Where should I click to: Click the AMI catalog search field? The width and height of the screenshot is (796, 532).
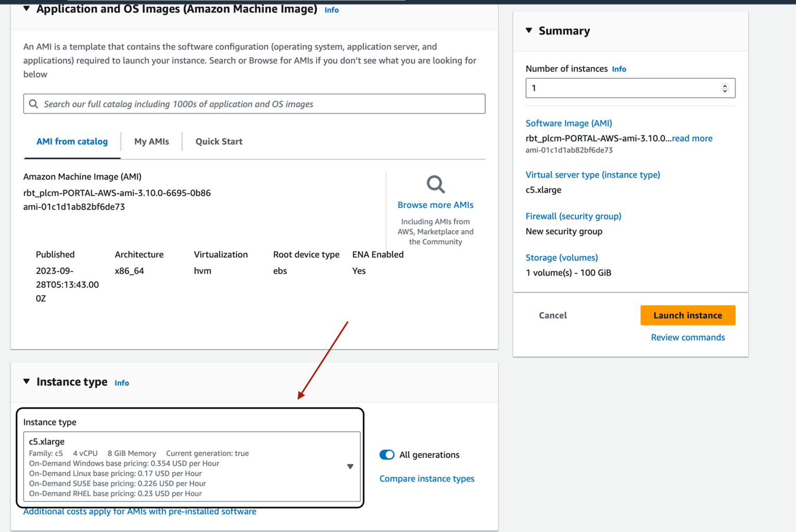tap(260, 104)
